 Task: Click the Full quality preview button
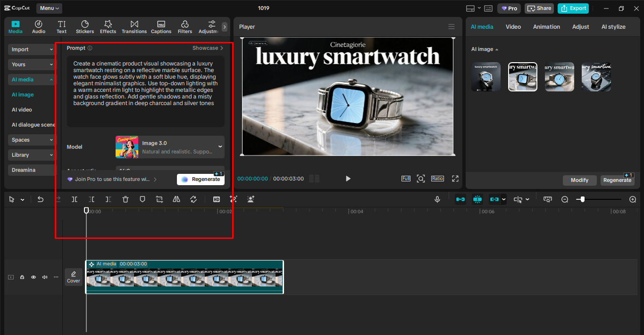click(406, 179)
